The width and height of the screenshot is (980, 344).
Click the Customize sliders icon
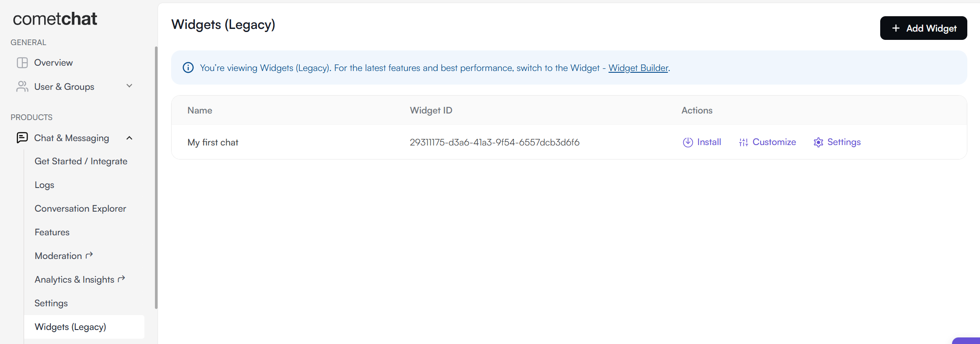tap(743, 142)
